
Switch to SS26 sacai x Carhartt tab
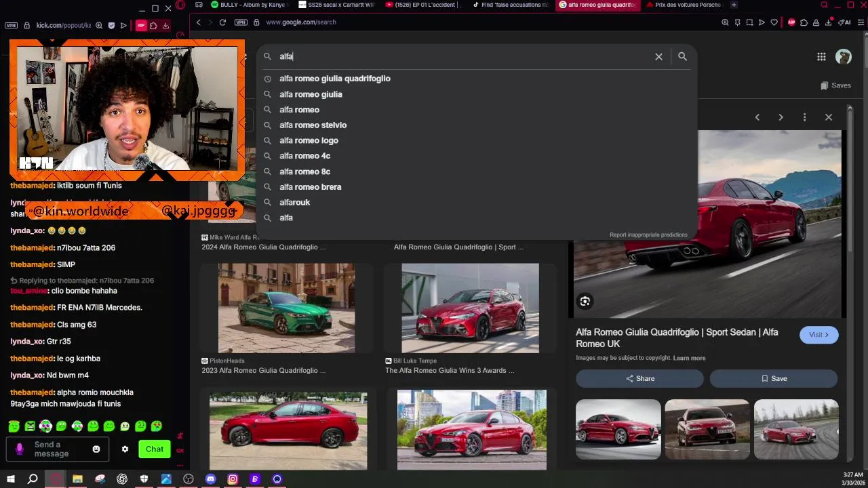tap(336, 5)
